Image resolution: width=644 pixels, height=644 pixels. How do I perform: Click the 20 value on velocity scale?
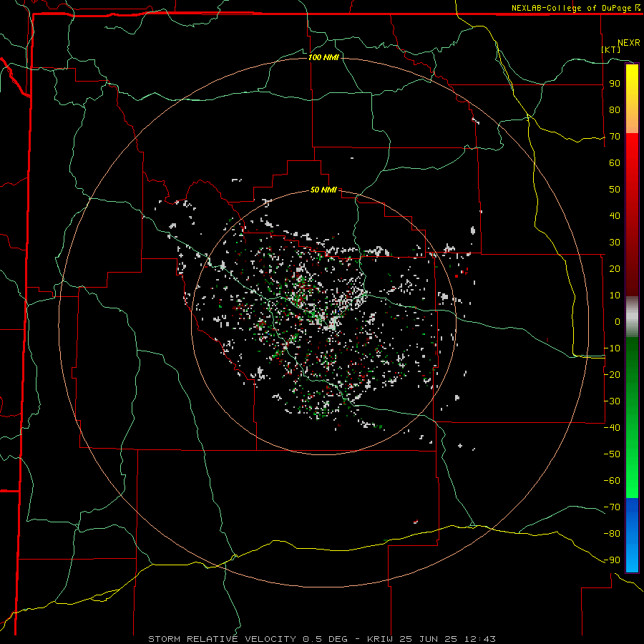615,269
